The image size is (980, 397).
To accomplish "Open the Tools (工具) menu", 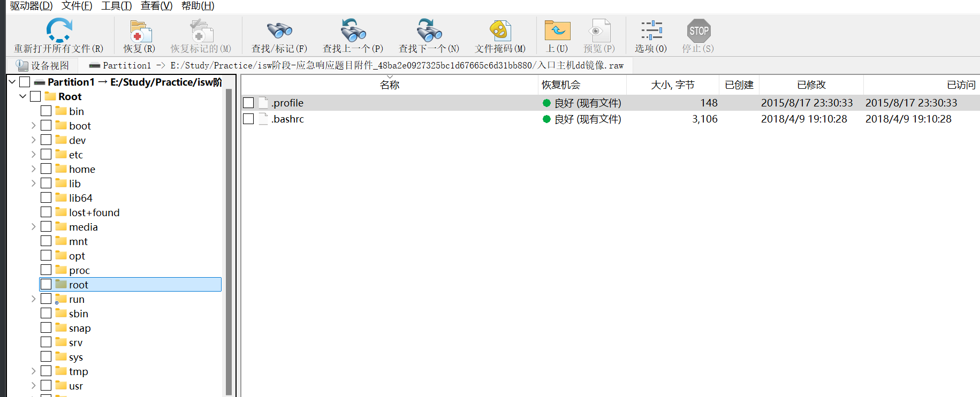I will [x=116, y=6].
